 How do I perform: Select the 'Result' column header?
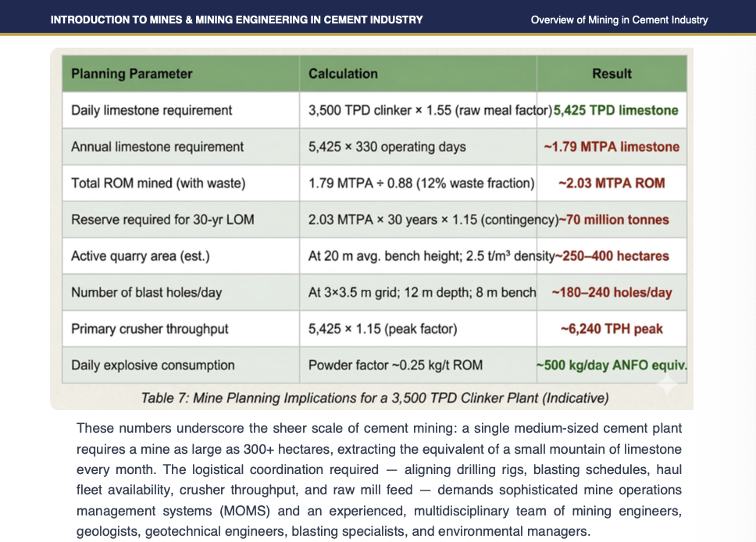(612, 73)
